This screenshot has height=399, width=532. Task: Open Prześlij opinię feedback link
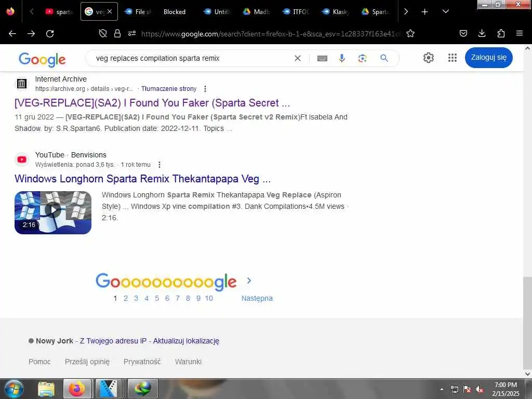coord(87,362)
